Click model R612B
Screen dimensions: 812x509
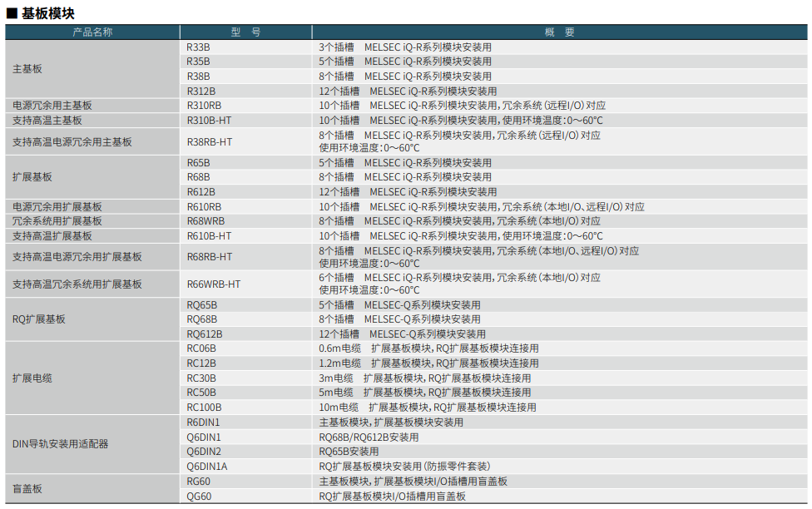point(201,191)
